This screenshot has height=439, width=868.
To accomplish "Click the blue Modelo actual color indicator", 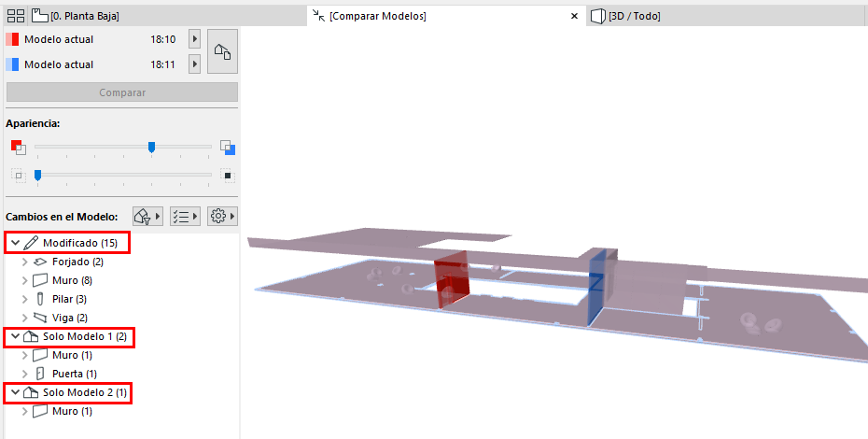I will point(12,64).
